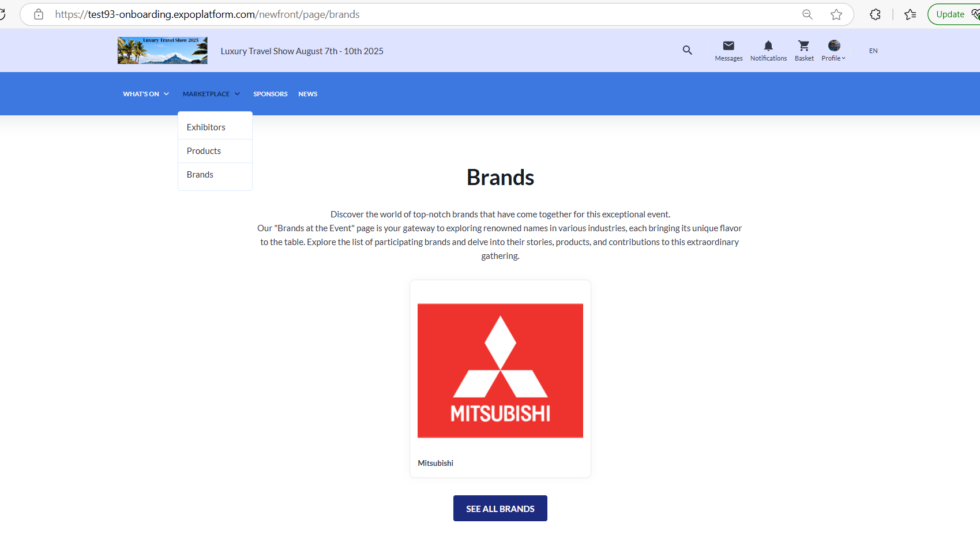Select Products from Marketplace menu

click(x=204, y=151)
